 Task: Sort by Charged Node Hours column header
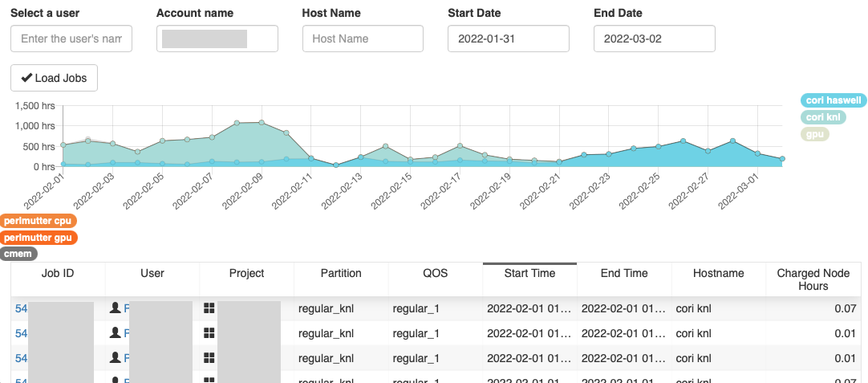click(x=813, y=279)
